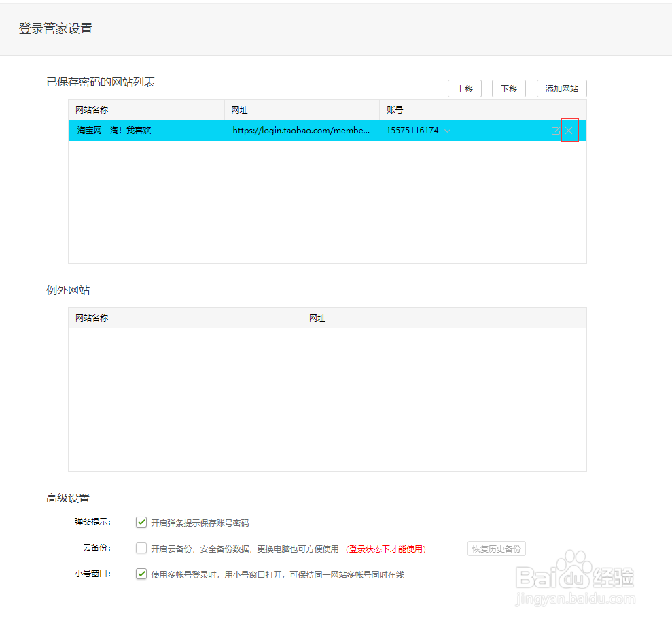Click the 小号窗口 label
The image size is (672, 622).
(x=92, y=574)
